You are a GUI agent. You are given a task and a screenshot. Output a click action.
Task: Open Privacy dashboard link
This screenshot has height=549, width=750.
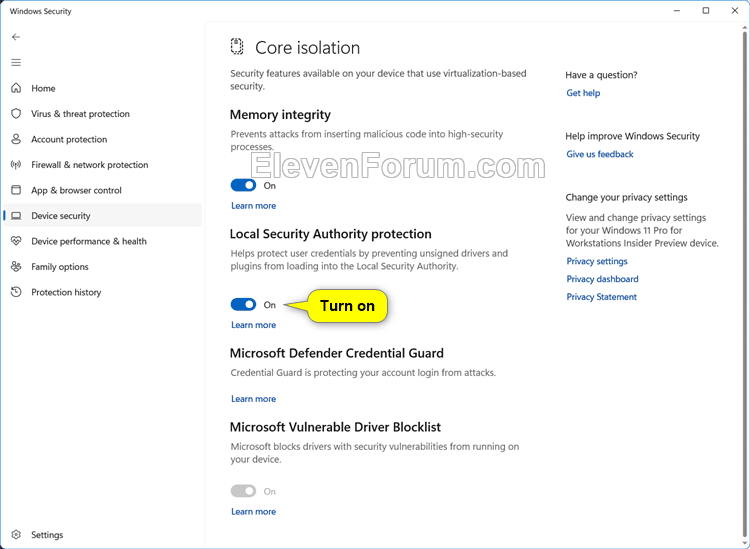(x=602, y=279)
